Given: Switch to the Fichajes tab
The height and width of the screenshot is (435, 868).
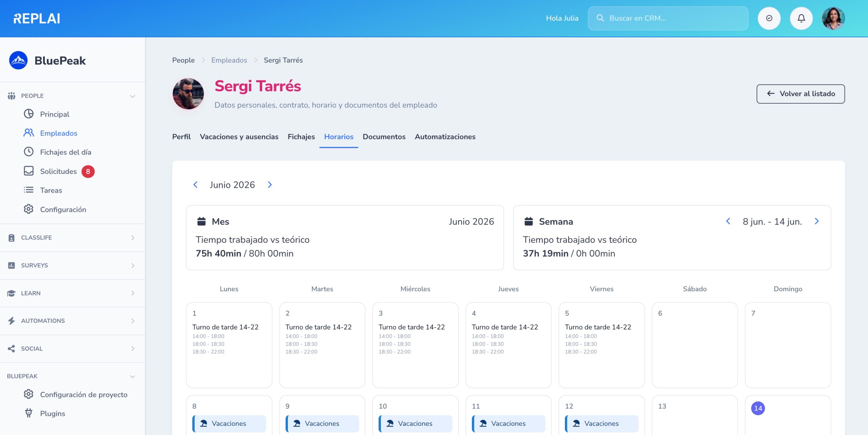Looking at the screenshot, I should pos(301,137).
